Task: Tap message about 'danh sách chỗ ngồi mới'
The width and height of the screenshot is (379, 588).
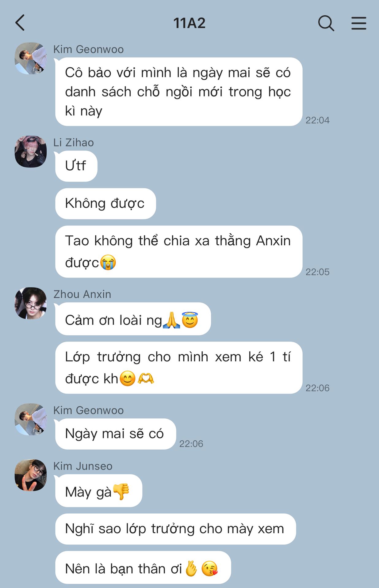Action: [179, 92]
